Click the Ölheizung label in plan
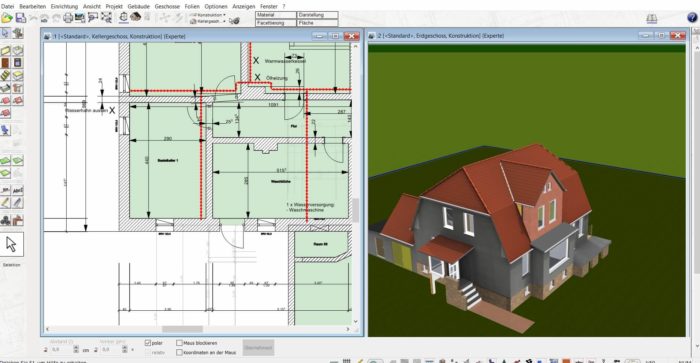 [x=277, y=78]
